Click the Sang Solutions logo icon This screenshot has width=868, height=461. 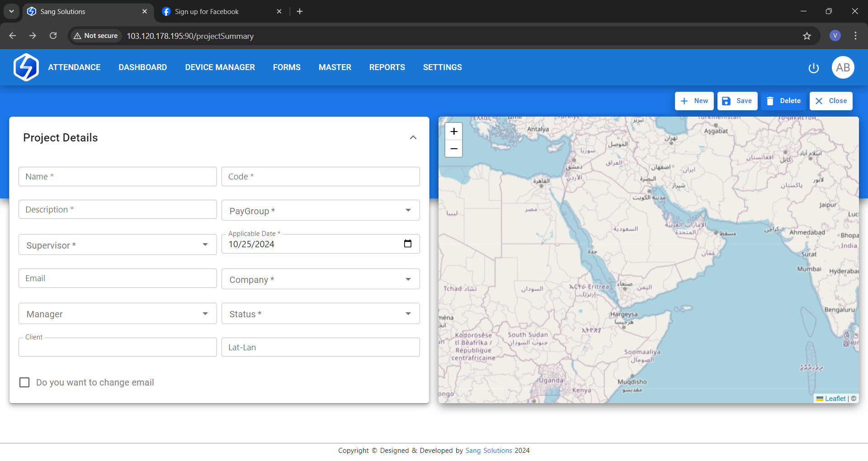click(26, 67)
